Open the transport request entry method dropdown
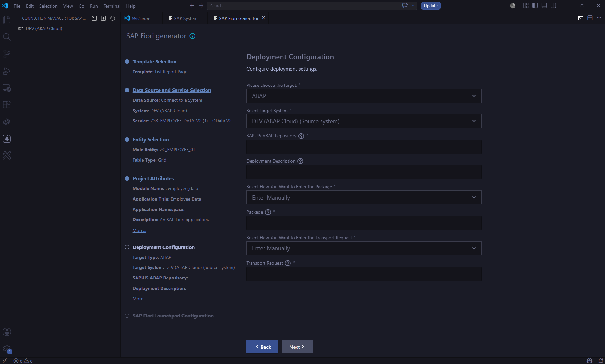 364,248
